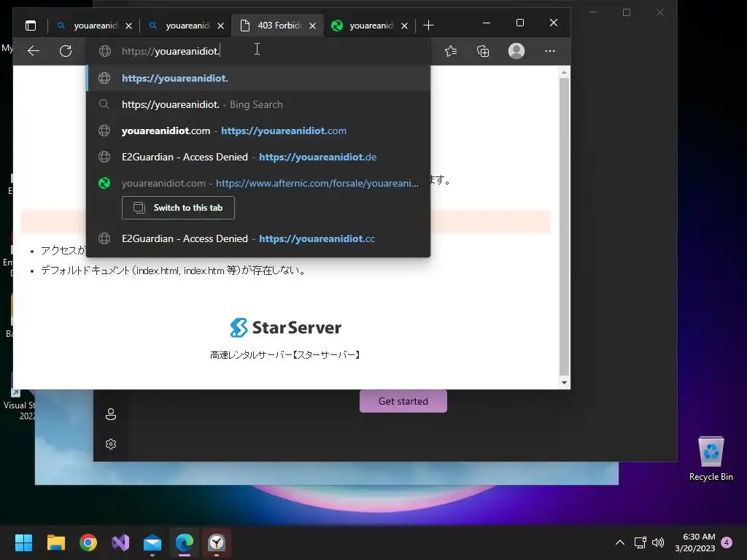Click the page scrollbar up arrow

pos(564,73)
